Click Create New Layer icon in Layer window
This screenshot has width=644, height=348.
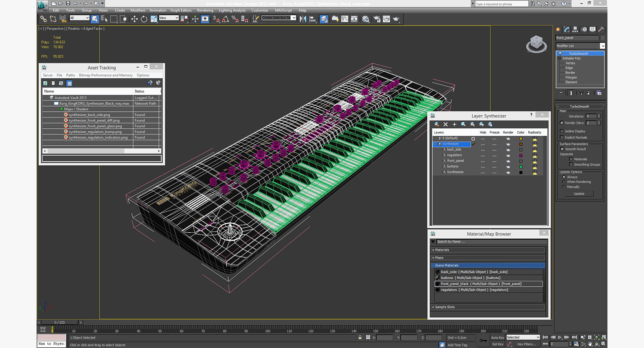436,124
